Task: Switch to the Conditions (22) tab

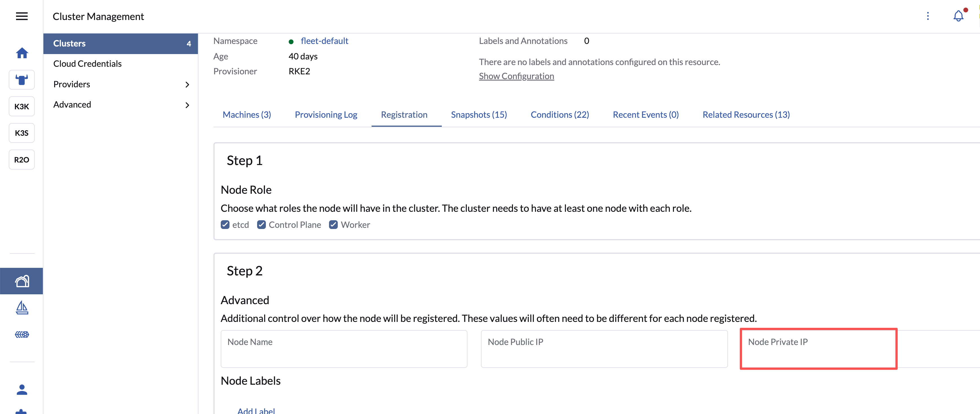Action: [559, 114]
